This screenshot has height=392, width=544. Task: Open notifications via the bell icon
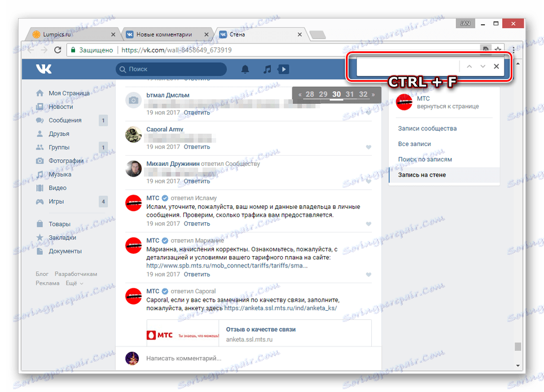[x=245, y=69]
